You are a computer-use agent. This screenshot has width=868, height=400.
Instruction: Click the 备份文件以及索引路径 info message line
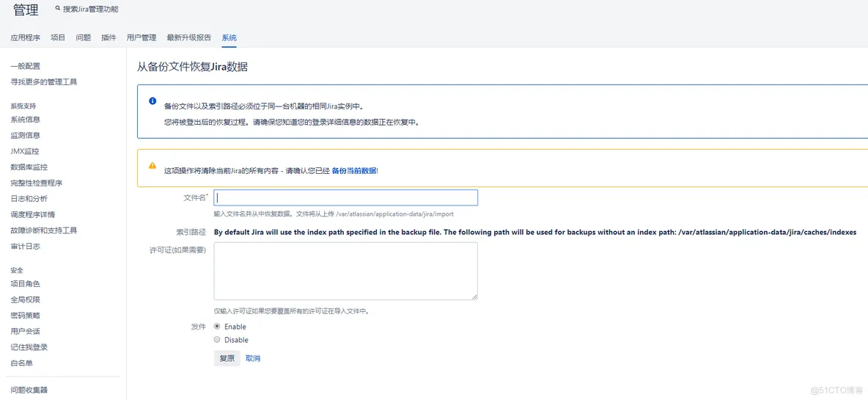[264, 106]
